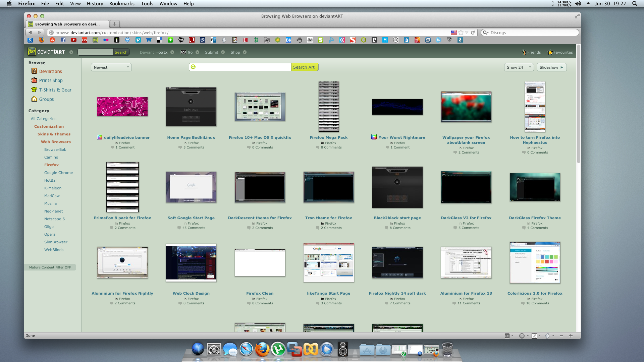Expand the messages 96 menu arrow
The width and height of the screenshot is (644, 362).
[197, 52]
